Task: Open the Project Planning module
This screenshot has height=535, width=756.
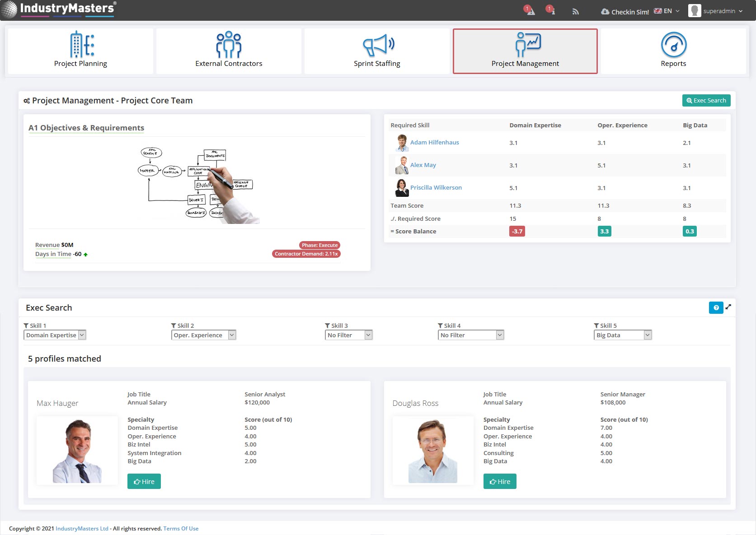Action: tap(80, 51)
